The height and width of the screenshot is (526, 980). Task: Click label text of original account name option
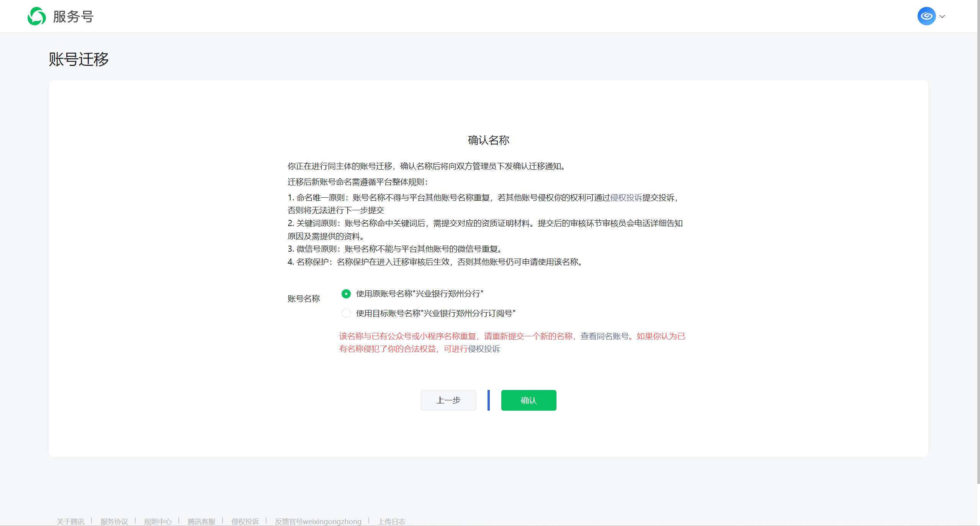click(x=419, y=294)
